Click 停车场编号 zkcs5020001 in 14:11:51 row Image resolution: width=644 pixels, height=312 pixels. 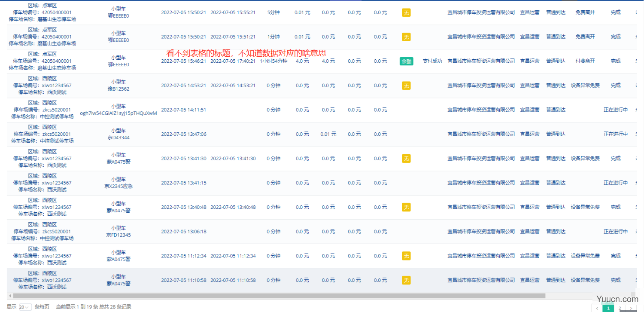pyautogui.click(x=42, y=110)
